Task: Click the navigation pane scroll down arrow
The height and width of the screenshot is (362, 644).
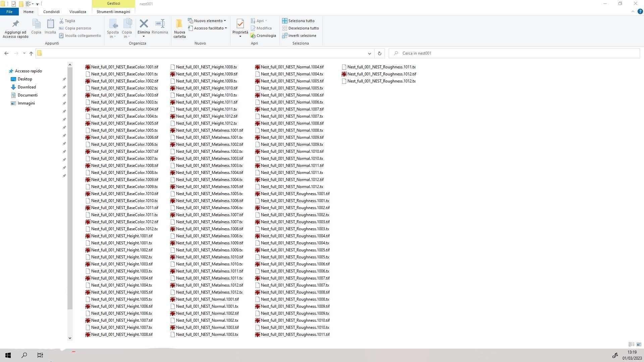Action: pyautogui.click(x=70, y=338)
